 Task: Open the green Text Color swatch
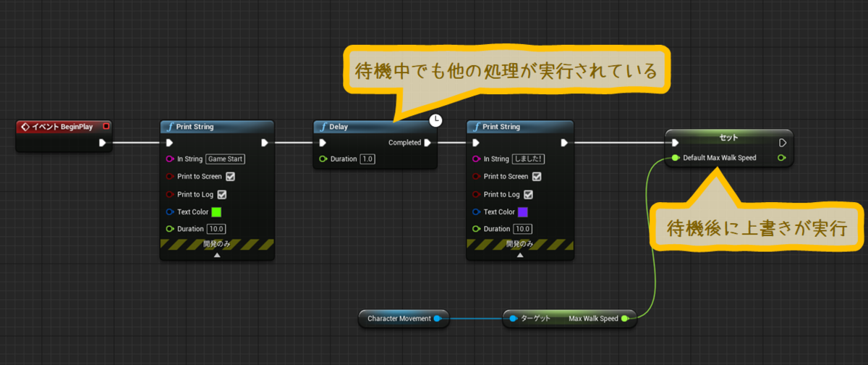click(216, 211)
